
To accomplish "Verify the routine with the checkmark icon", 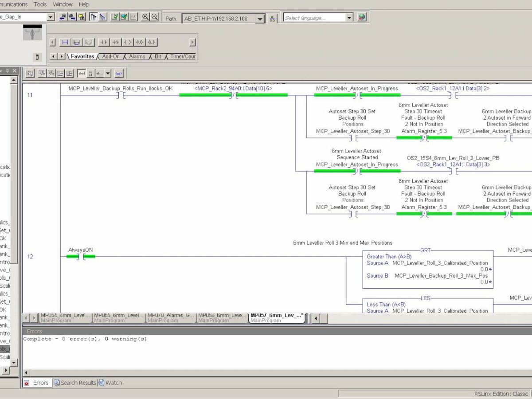I will (x=114, y=18).
